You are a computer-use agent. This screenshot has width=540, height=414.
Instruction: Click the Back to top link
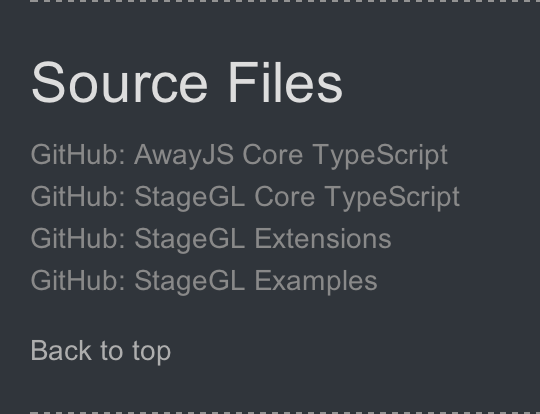coord(101,351)
